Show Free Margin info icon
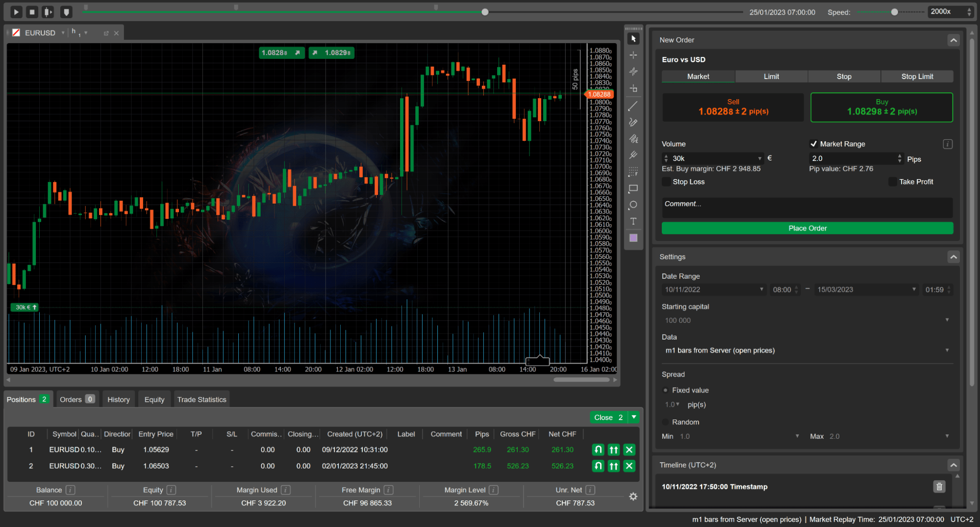This screenshot has width=980, height=527. [388, 490]
